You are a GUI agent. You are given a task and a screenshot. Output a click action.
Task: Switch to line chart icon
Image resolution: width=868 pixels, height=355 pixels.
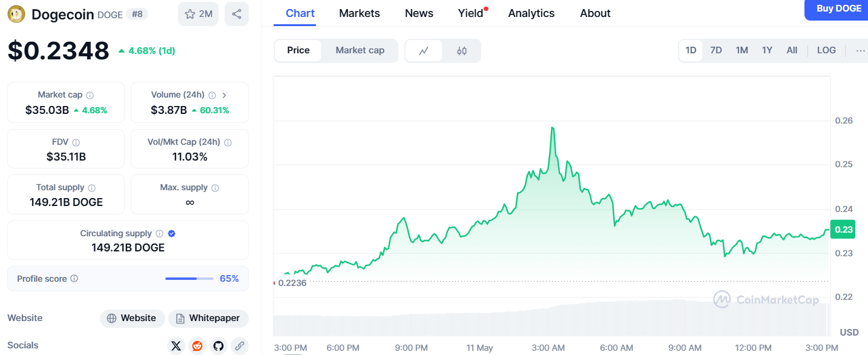point(424,51)
